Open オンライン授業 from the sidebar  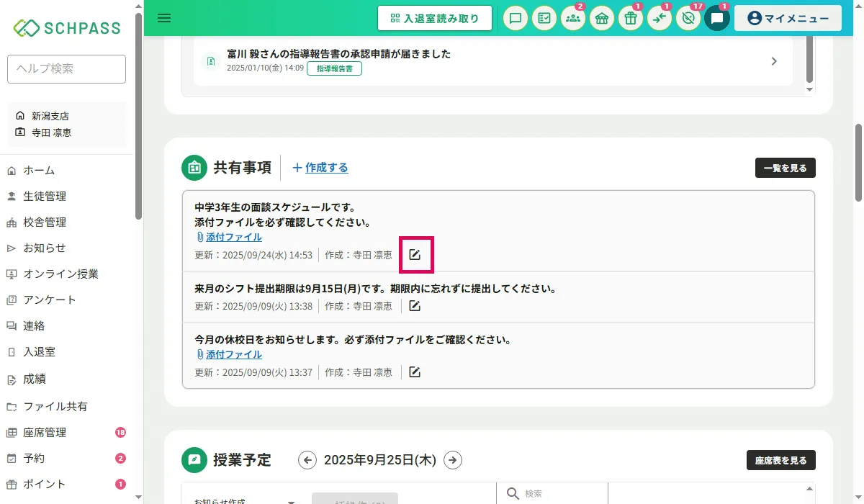tap(60, 274)
